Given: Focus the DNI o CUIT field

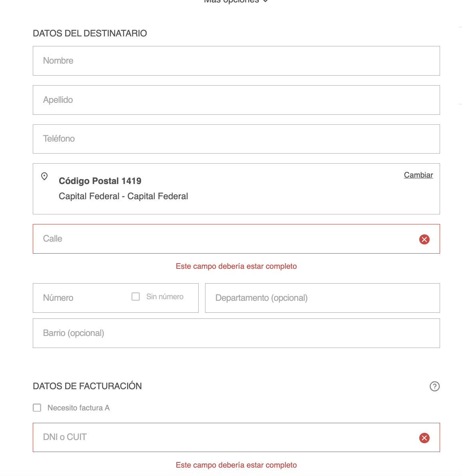Looking at the screenshot, I should [x=224, y=438].
